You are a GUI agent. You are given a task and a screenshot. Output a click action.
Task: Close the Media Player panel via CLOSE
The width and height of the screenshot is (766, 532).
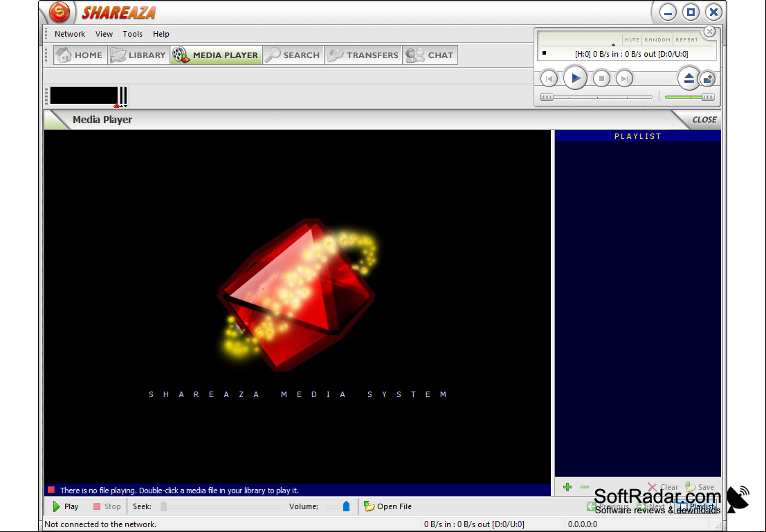pos(704,120)
